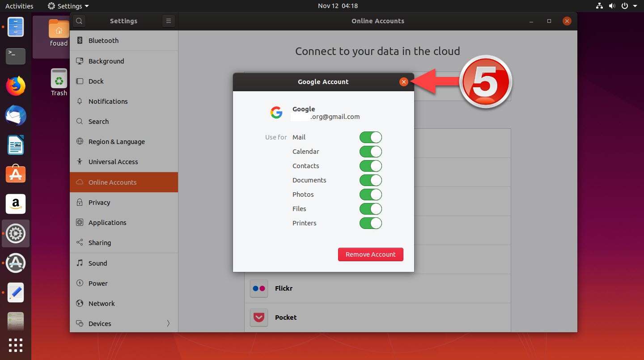The image size is (644, 360).
Task: Go to Applications settings
Action: click(124, 222)
